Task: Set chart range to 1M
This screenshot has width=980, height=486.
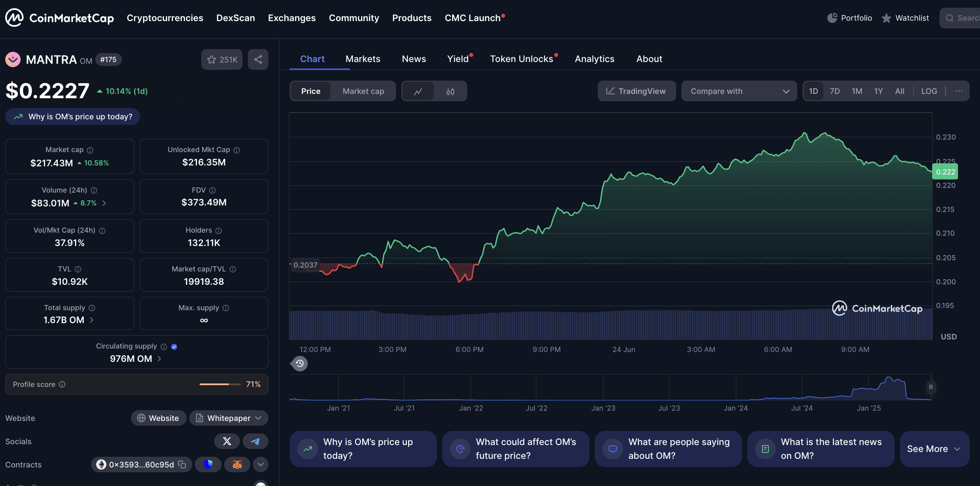Action: tap(857, 91)
